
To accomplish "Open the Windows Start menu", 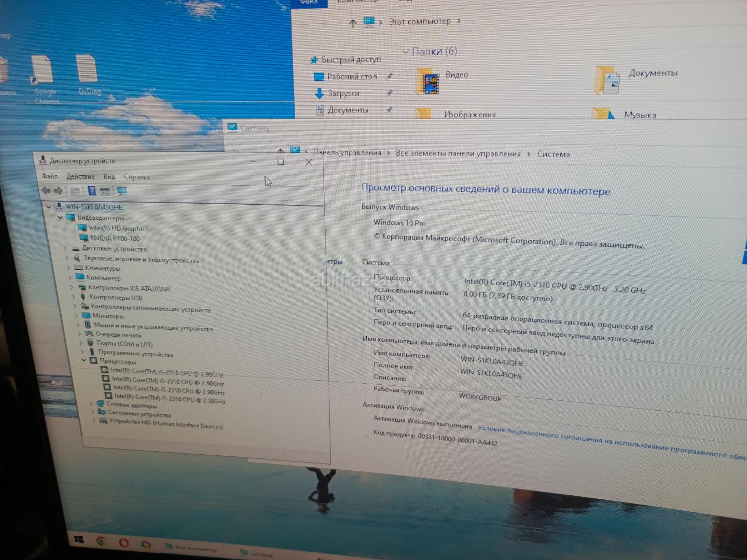I will (x=79, y=540).
